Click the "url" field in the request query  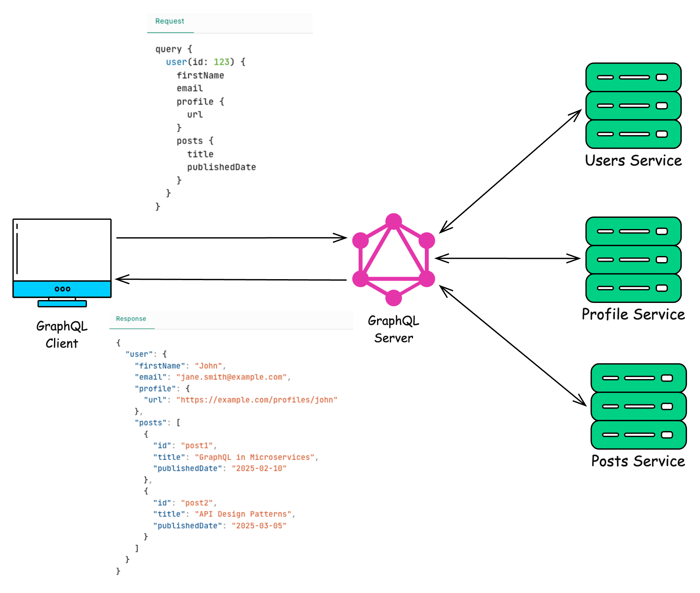195,115
